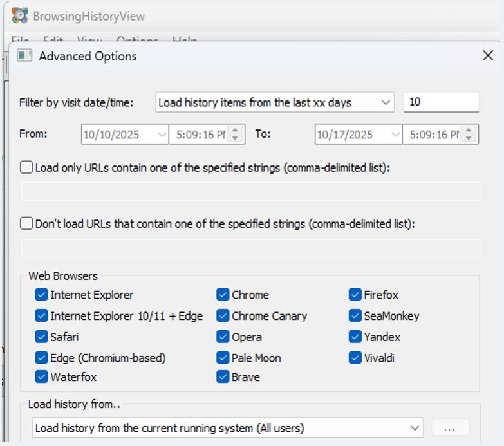Open the From date picker dropdown
This screenshot has width=504, height=446.
pos(162,135)
